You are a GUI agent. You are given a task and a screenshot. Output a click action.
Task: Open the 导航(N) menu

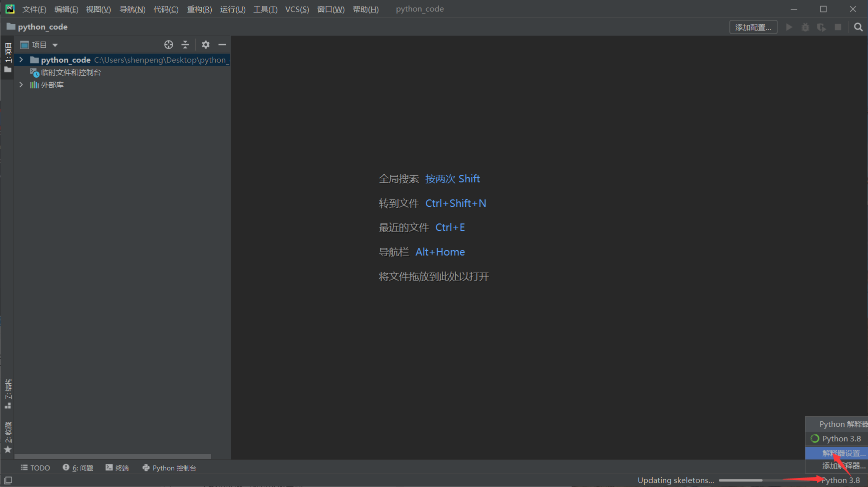(x=132, y=9)
